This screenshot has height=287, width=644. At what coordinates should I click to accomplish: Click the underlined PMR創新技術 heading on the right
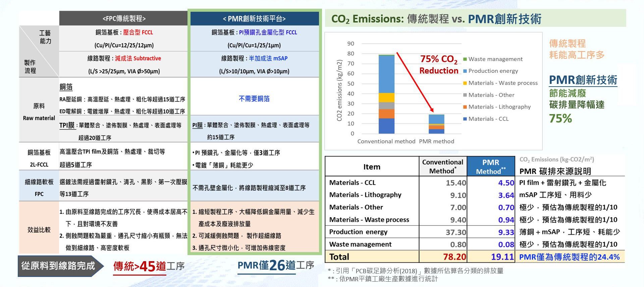click(583, 80)
